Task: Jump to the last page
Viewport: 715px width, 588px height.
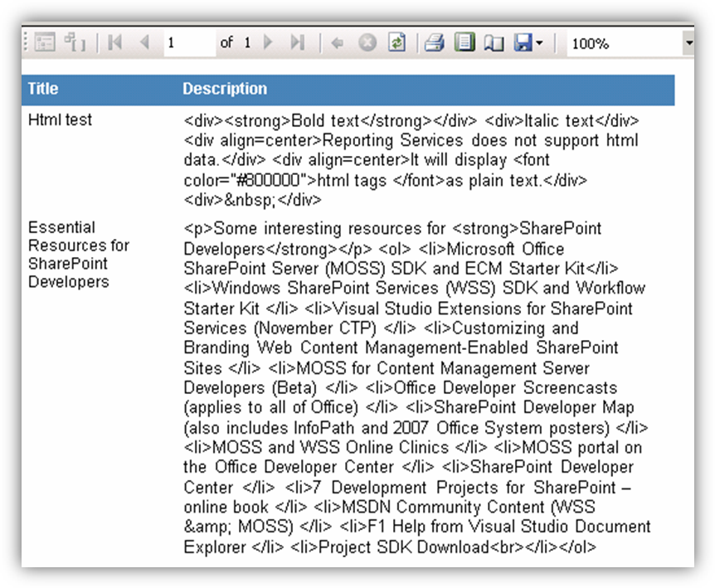Action: [297, 43]
